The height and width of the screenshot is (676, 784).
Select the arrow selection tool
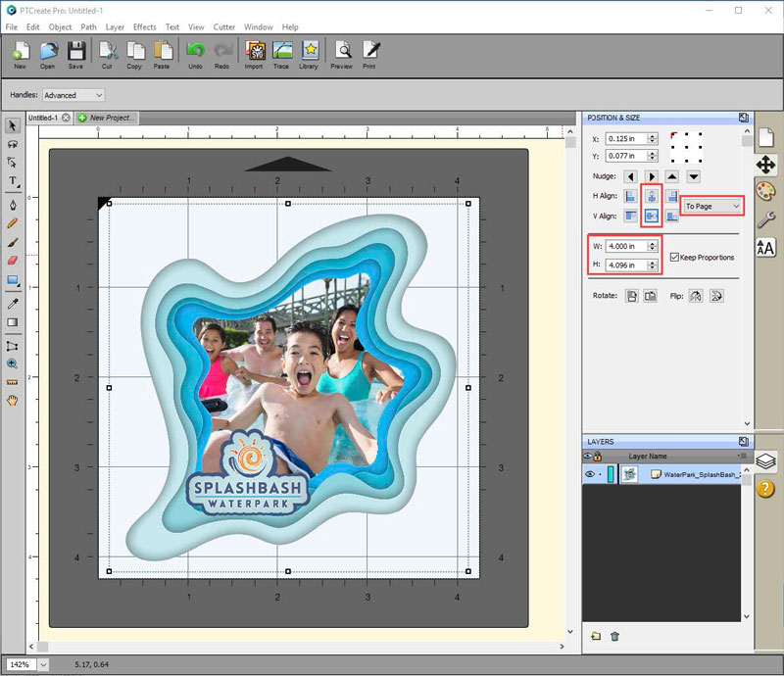(13, 125)
